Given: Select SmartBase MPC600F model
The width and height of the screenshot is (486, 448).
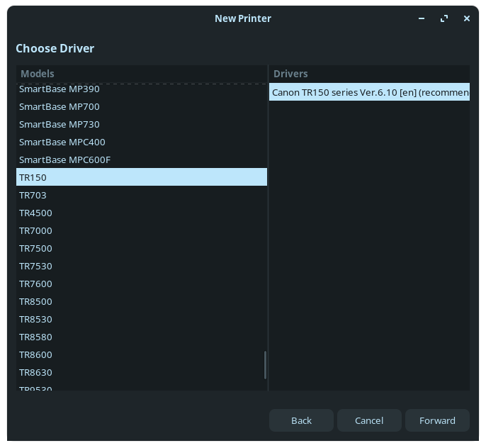Looking at the screenshot, I should tap(65, 159).
